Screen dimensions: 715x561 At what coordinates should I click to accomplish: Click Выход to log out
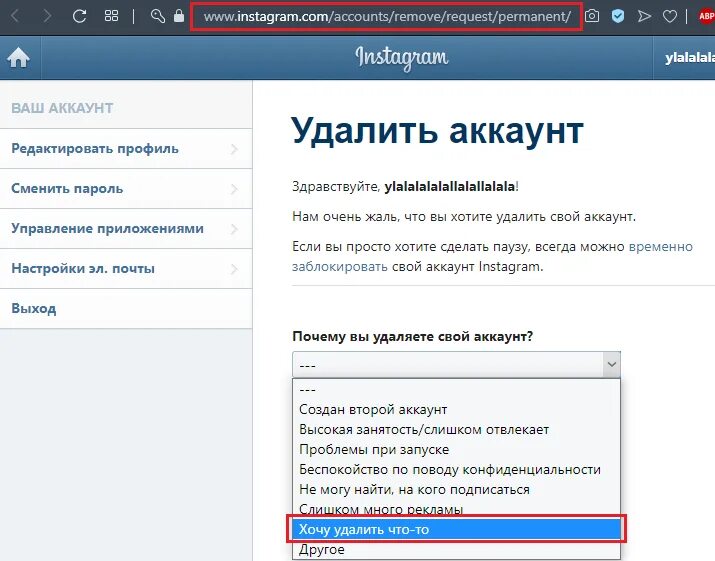[126, 308]
